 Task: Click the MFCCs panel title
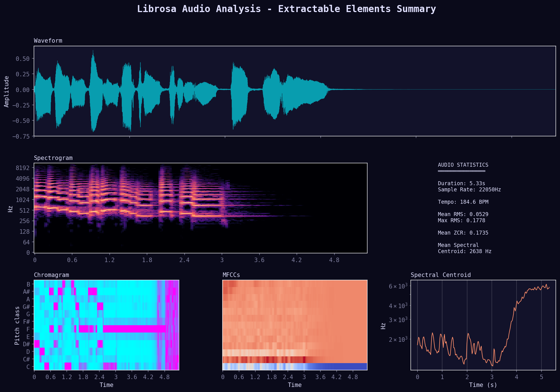(x=231, y=275)
